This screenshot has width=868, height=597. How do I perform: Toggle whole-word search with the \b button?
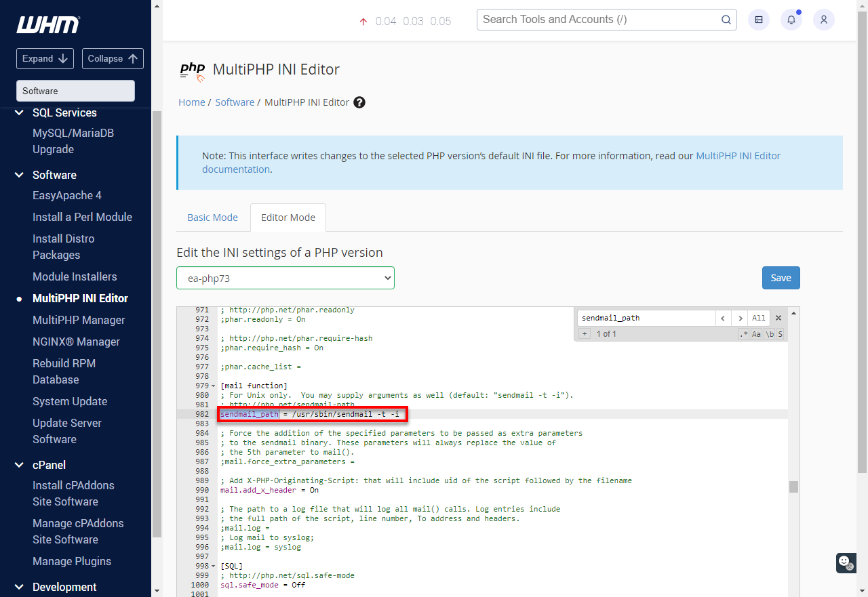click(x=769, y=333)
